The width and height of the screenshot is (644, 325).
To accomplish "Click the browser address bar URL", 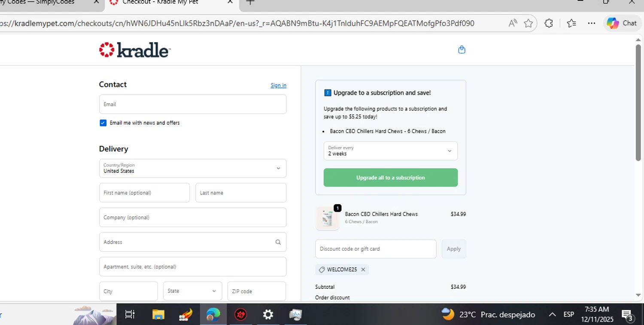I will pos(237,23).
